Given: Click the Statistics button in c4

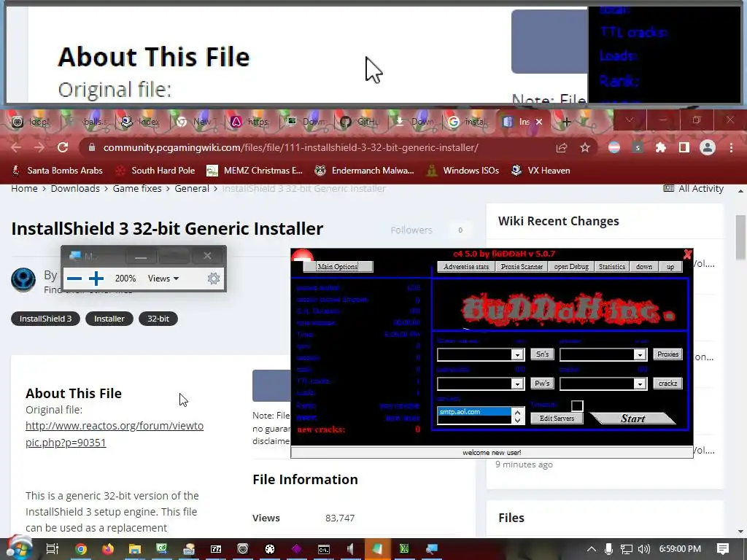Looking at the screenshot, I should point(612,267).
